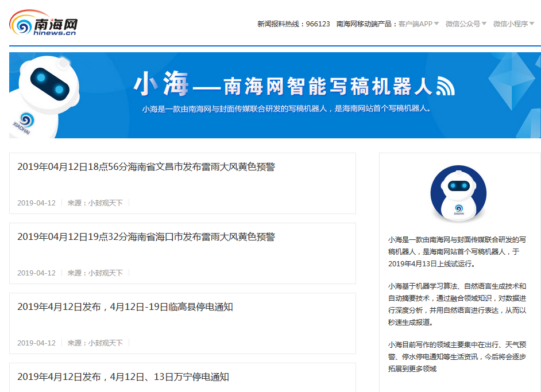Open the 万宁停电通知 article

point(123,377)
